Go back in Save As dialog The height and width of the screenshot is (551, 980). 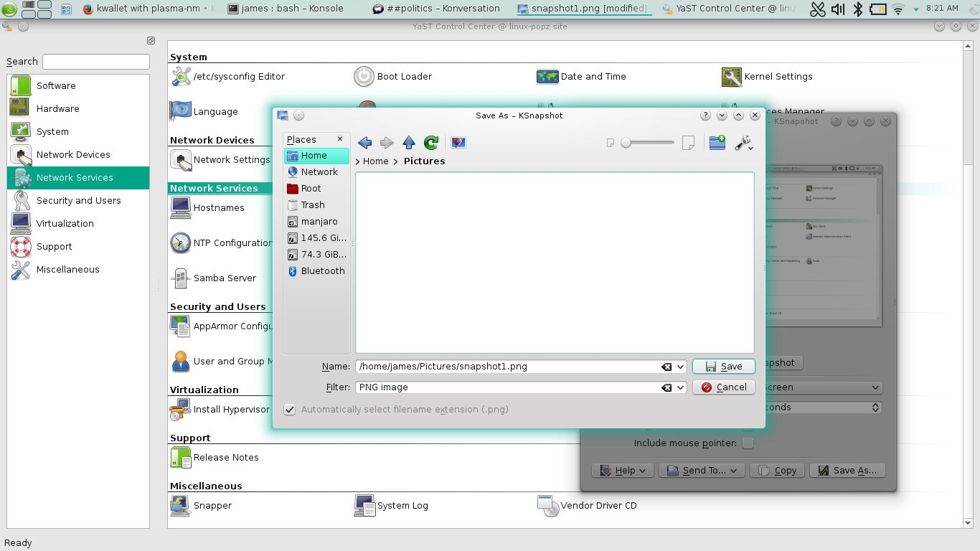(364, 143)
